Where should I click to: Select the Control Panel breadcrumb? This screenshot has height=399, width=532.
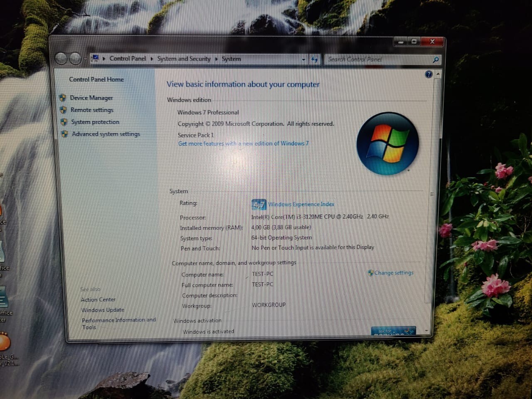[128, 59]
